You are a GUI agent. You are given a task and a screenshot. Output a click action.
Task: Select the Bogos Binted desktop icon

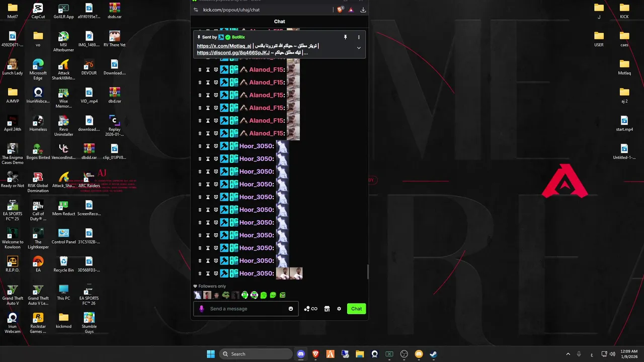point(38,151)
